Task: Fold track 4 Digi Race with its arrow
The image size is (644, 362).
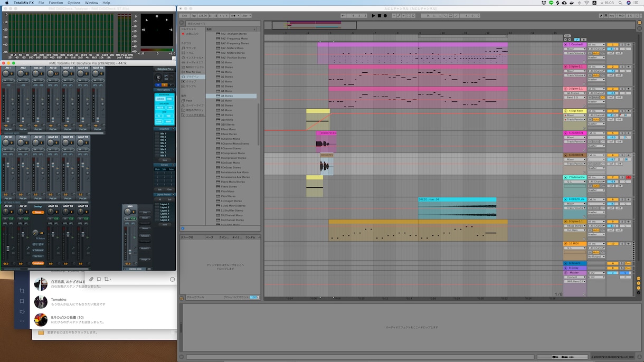Action: click(566, 111)
